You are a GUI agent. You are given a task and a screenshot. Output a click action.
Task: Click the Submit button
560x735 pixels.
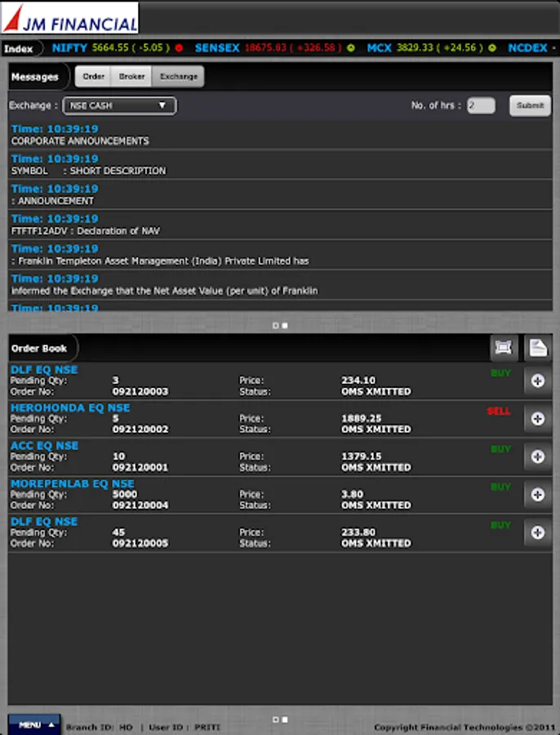point(530,105)
